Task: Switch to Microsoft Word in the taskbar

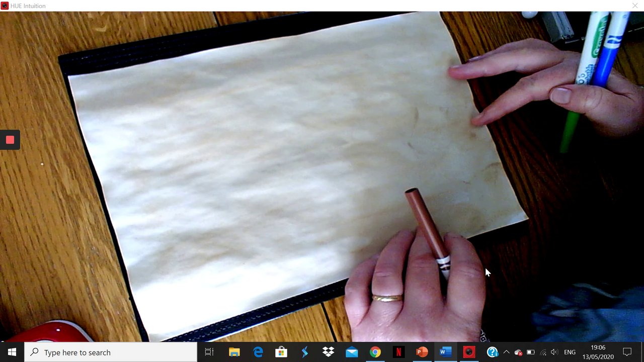Action: [445, 352]
